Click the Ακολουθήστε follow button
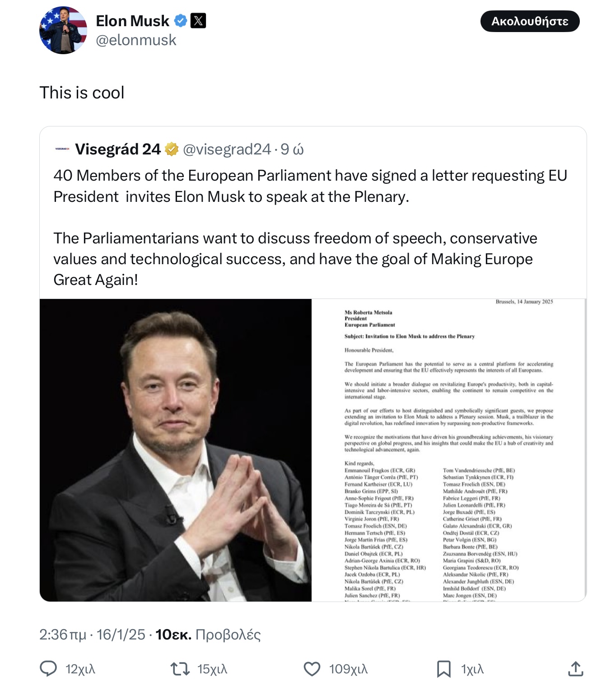Screen dimensions: 597x700 (530, 21)
